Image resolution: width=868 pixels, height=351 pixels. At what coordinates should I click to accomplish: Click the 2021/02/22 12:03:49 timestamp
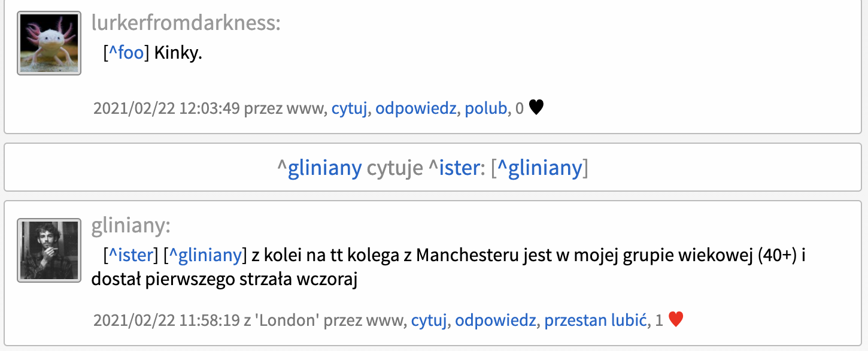pos(166,109)
